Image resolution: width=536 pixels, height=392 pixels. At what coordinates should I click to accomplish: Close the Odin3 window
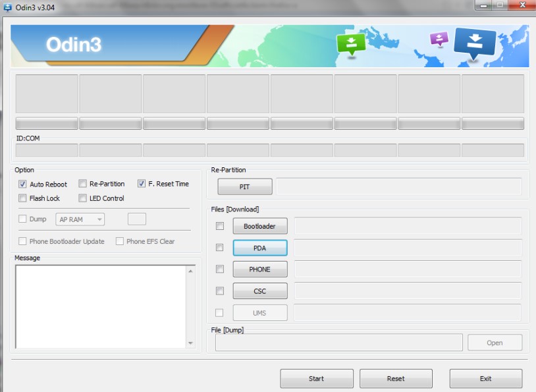pyautogui.click(x=522, y=5)
